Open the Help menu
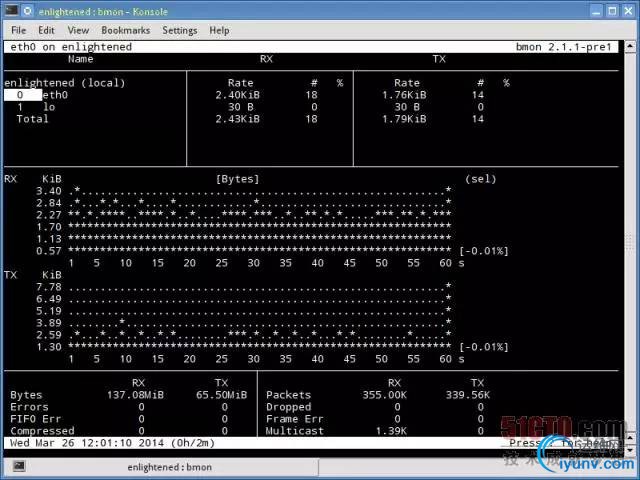 pos(219,31)
